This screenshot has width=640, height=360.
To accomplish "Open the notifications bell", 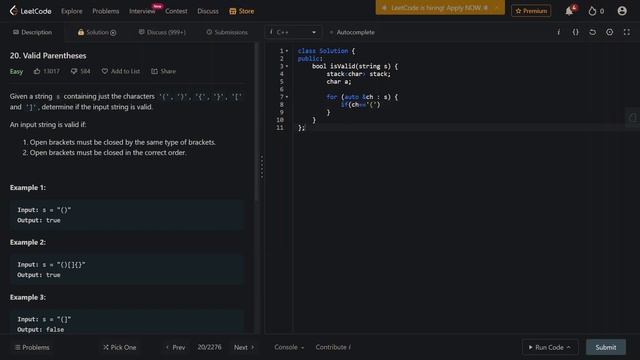I will click(x=569, y=11).
